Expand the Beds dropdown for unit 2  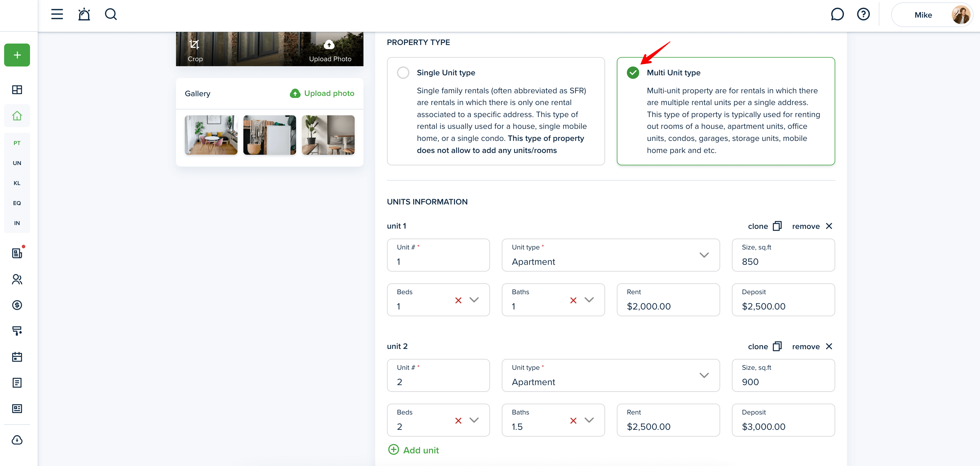pyautogui.click(x=474, y=420)
